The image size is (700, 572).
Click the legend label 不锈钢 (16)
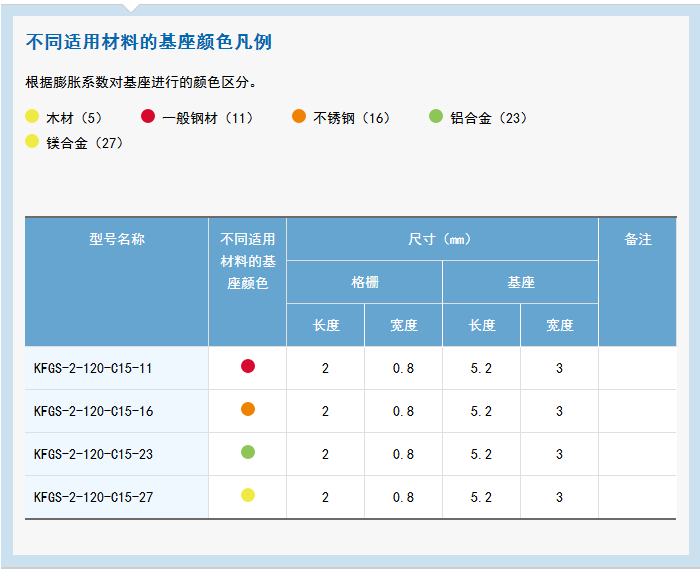(x=352, y=118)
